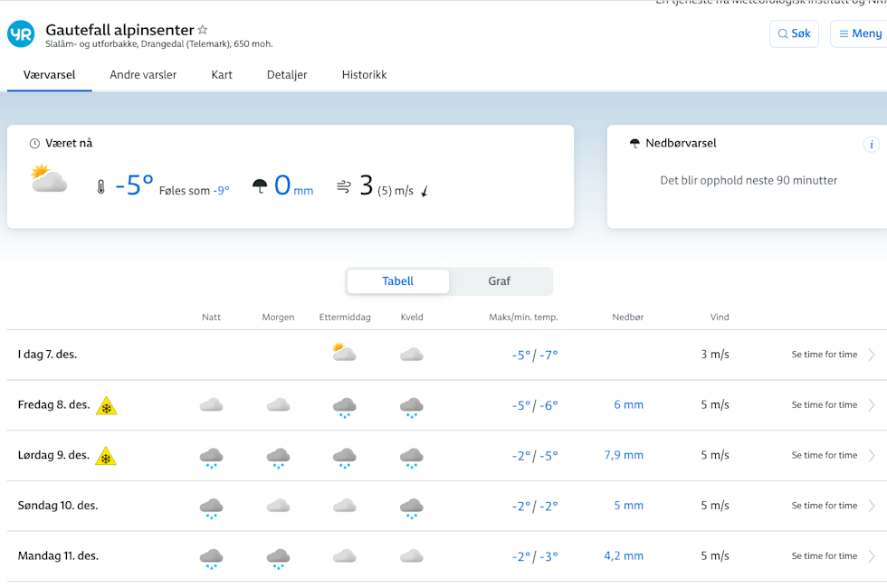This screenshot has width=887, height=588.
Task: Open the Søk search button
Action: tap(794, 34)
